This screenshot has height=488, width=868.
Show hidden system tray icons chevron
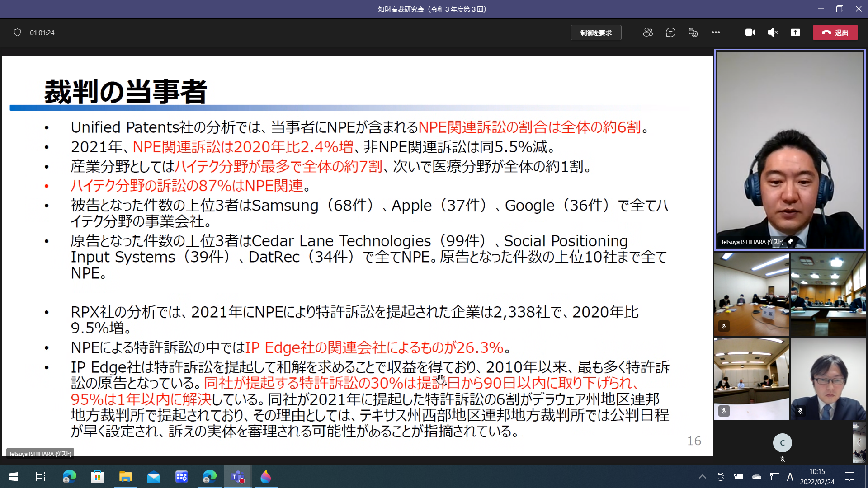703,477
